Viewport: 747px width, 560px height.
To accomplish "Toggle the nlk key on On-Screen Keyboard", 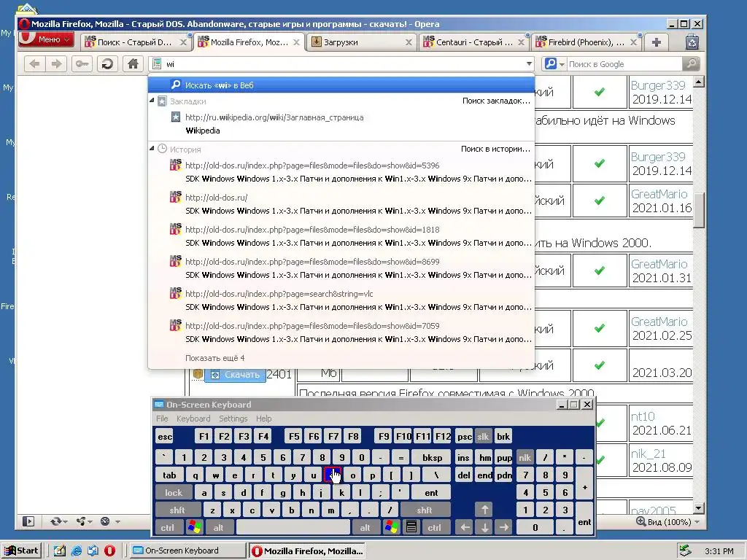I will coord(525,458).
